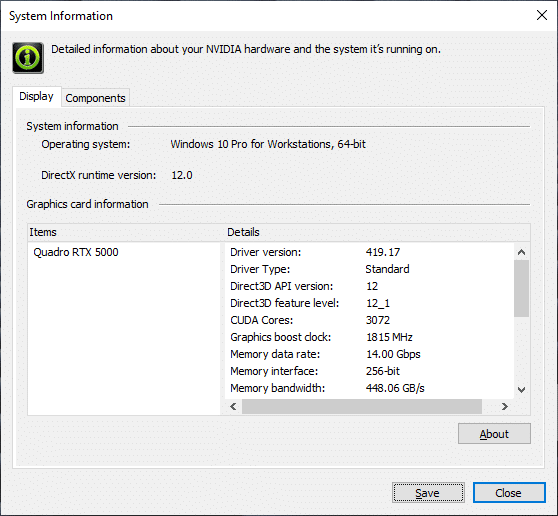Click the Driver Type label
This screenshot has width=558, height=516.
pyautogui.click(x=260, y=269)
